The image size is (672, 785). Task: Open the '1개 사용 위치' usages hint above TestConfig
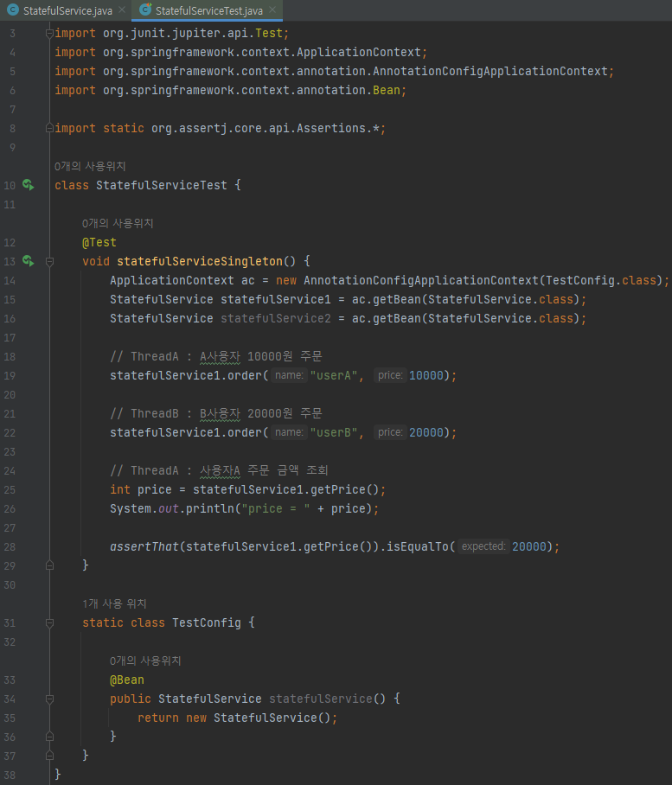(x=114, y=603)
